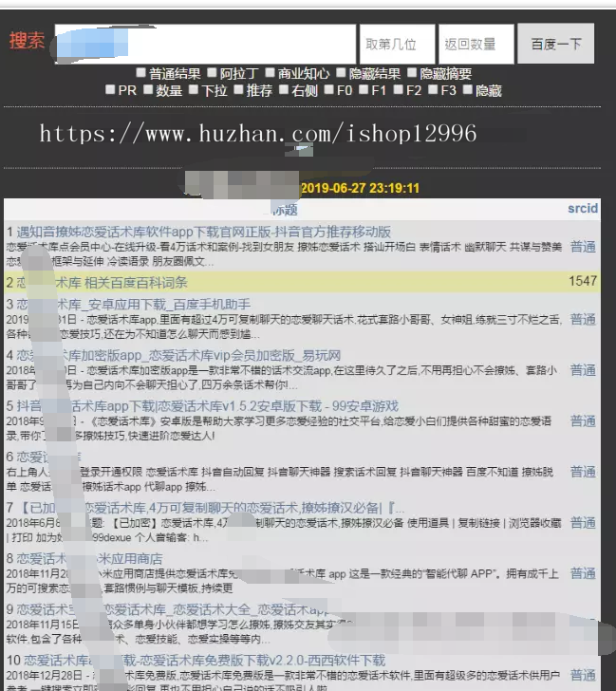Viewport: 616px width, 691px height.
Task: Click into the main 搜索 query box
Action: click(205, 44)
